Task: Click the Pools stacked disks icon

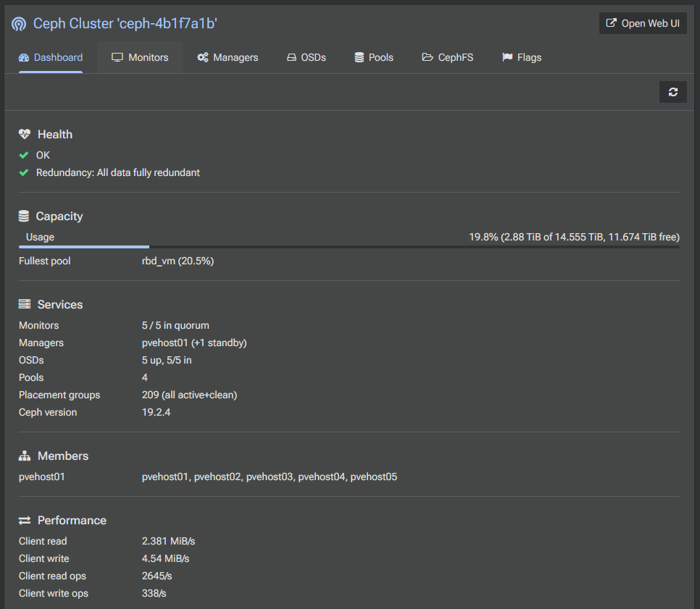Action: (359, 57)
